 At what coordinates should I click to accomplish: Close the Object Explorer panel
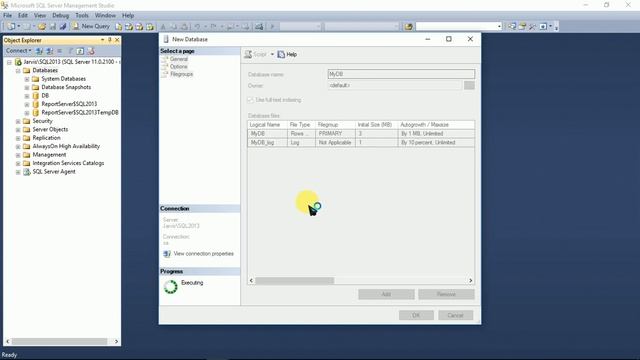(x=117, y=40)
